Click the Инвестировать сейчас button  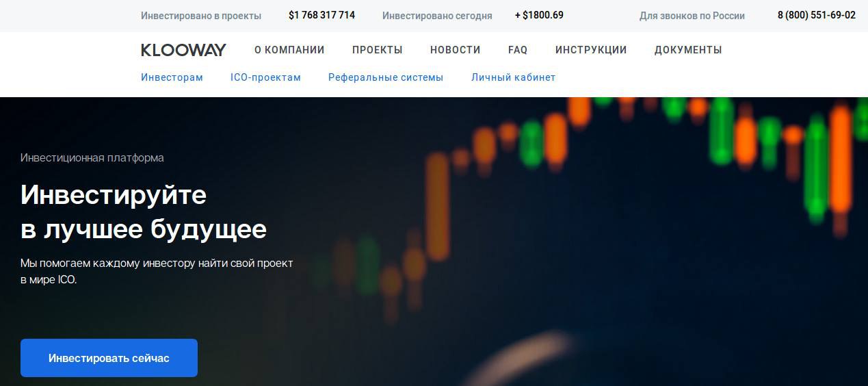109,358
